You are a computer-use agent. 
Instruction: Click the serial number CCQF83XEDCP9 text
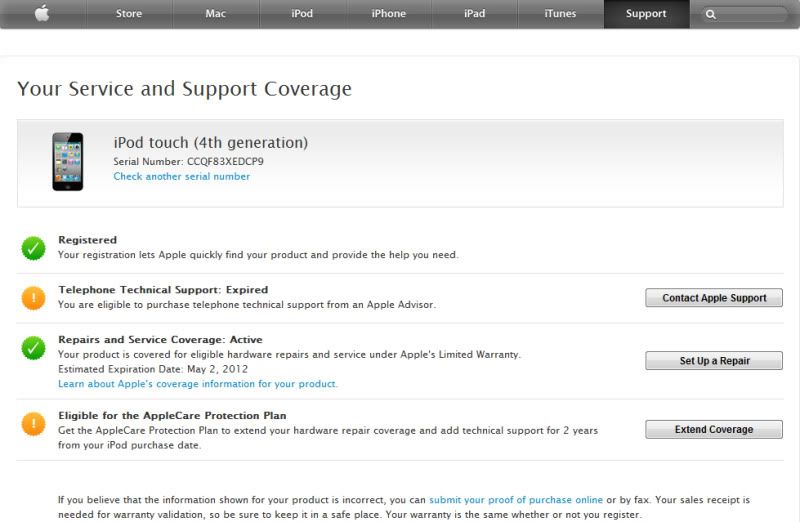pos(226,161)
